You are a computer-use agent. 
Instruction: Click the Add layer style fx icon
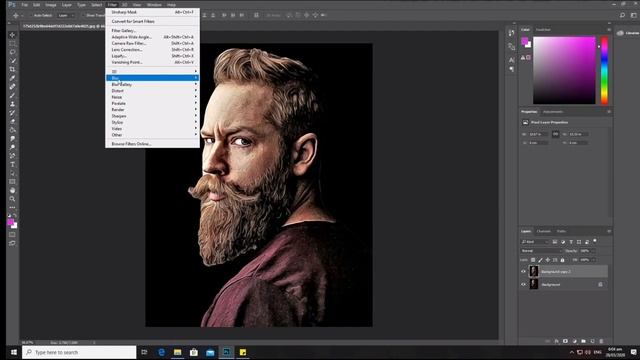click(x=556, y=341)
